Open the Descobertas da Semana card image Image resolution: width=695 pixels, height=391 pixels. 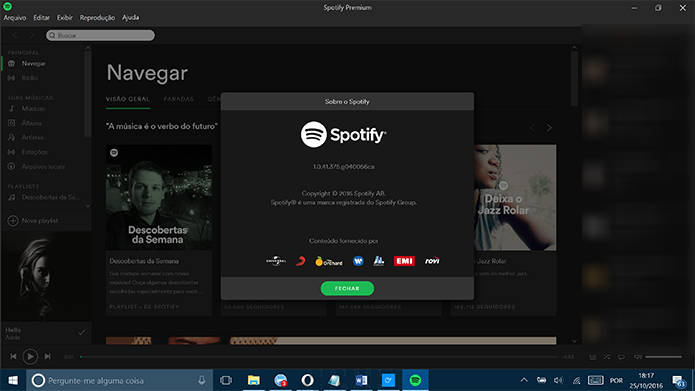point(159,197)
